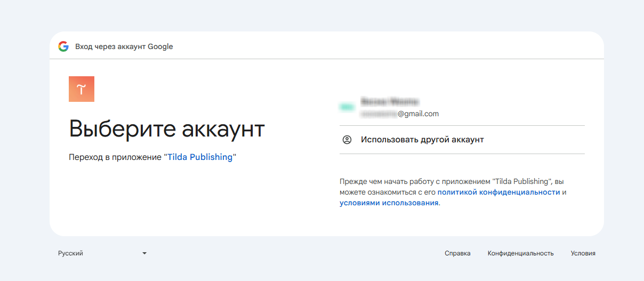Image resolution: width=644 pixels, height=281 pixels.
Task: Click the avatar of the listed gmail account
Action: [x=347, y=107]
